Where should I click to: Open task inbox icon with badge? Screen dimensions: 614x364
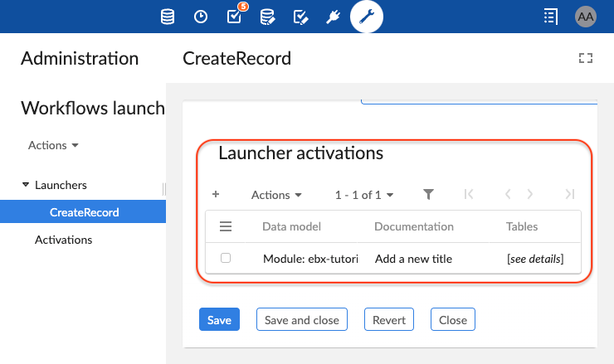tap(234, 16)
